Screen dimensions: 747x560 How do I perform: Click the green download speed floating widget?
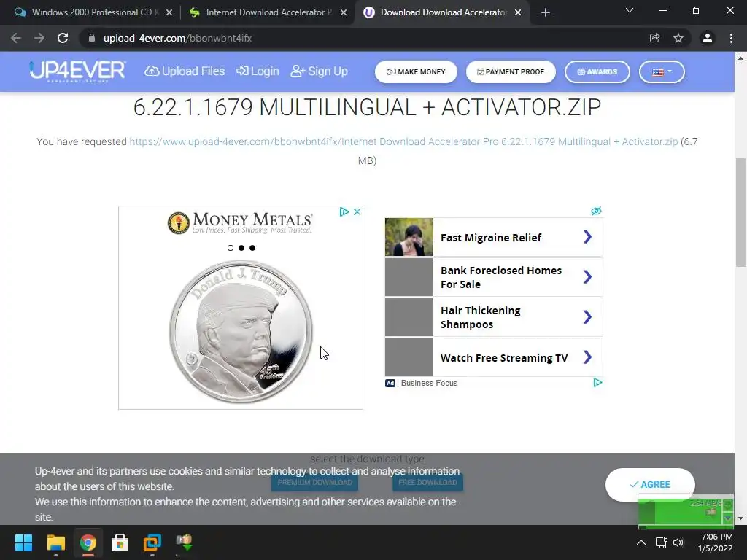tap(686, 512)
